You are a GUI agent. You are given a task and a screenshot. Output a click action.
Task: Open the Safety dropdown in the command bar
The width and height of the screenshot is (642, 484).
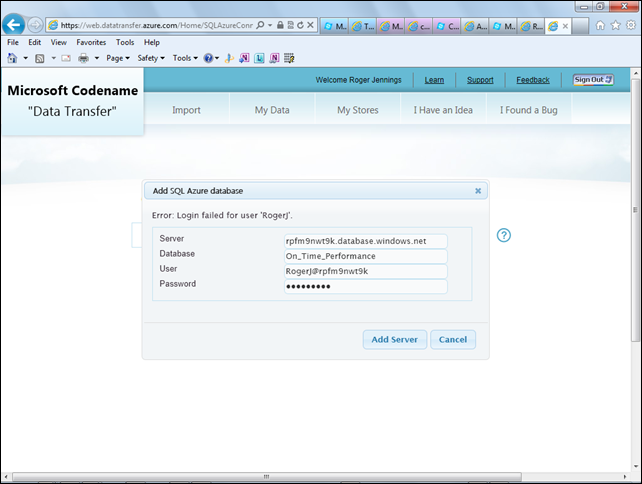[151, 58]
